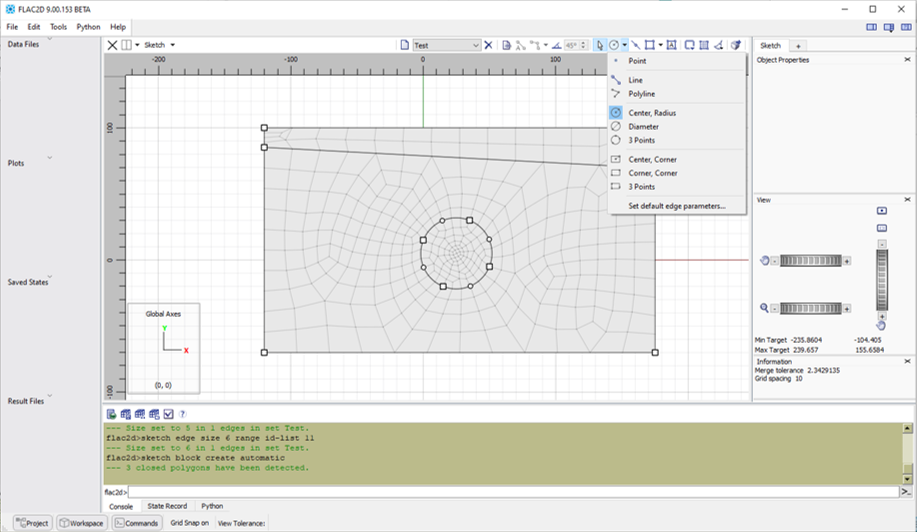Screen dimensions: 917x532
Task: Open the Test set dropdown
Action: [x=476, y=45]
